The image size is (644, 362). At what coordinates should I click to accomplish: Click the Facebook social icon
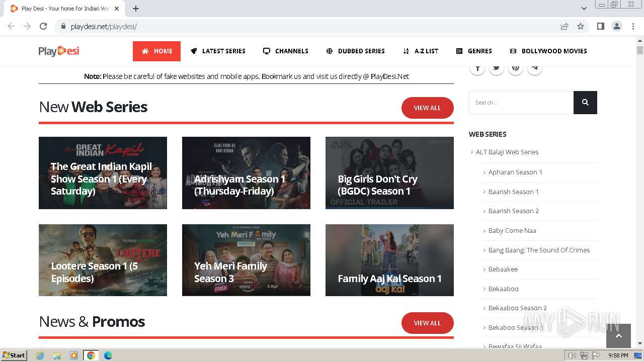point(477,68)
